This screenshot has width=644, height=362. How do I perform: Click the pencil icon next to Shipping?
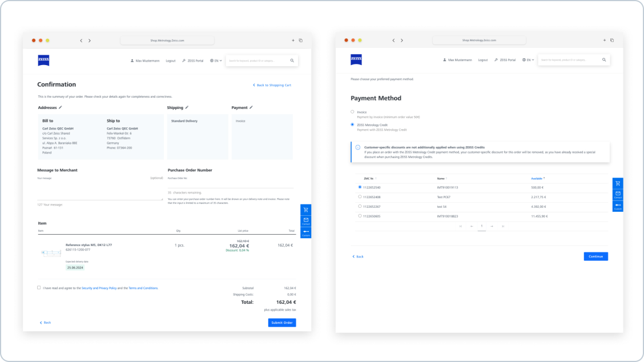pyautogui.click(x=187, y=107)
